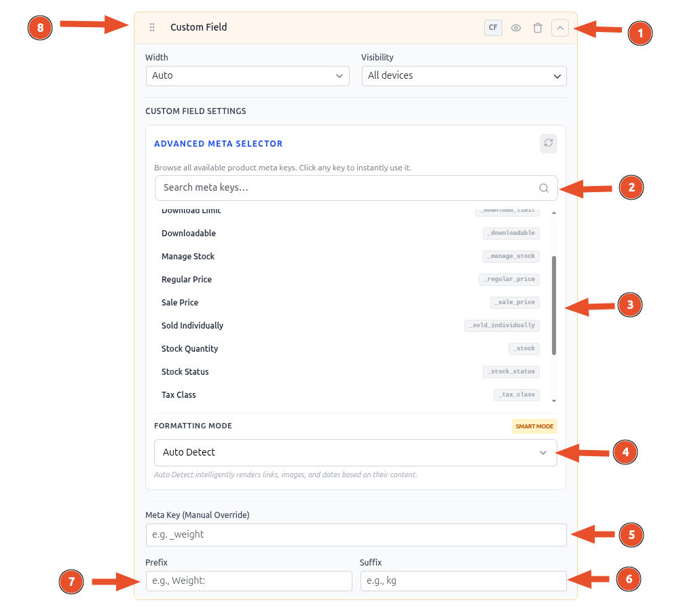Select the Regular Price meta key
The width and height of the screenshot is (700, 611).
point(187,280)
